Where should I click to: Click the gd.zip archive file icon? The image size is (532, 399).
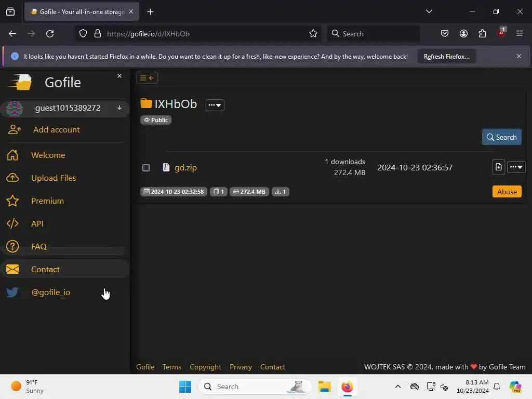pyautogui.click(x=166, y=167)
